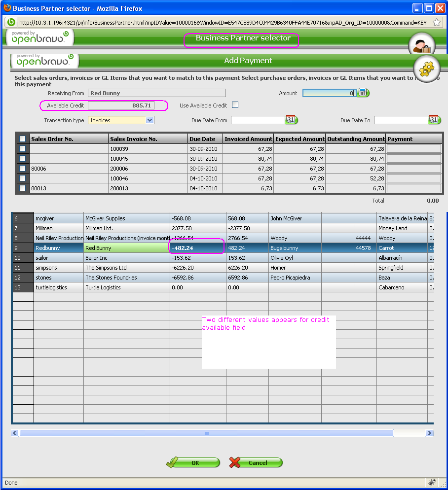Expand the Transaction type dropdown
Screen dimensions: 448x490
point(150,120)
